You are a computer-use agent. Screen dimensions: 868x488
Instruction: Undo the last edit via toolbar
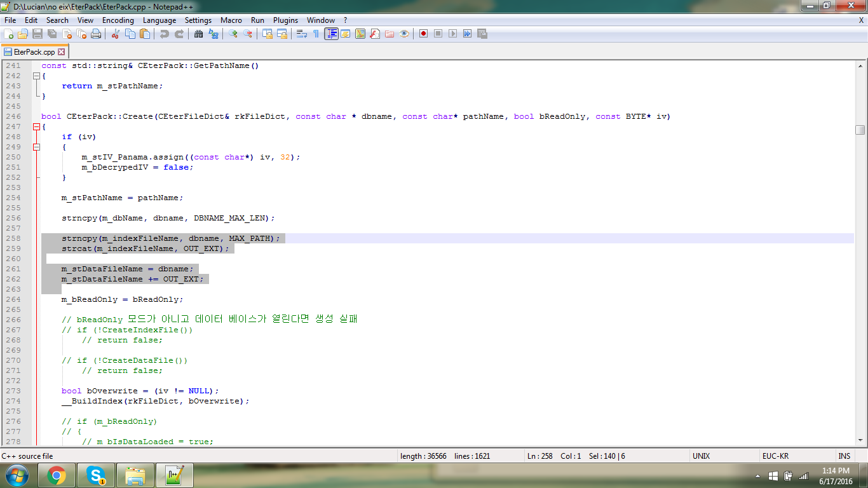click(x=165, y=34)
